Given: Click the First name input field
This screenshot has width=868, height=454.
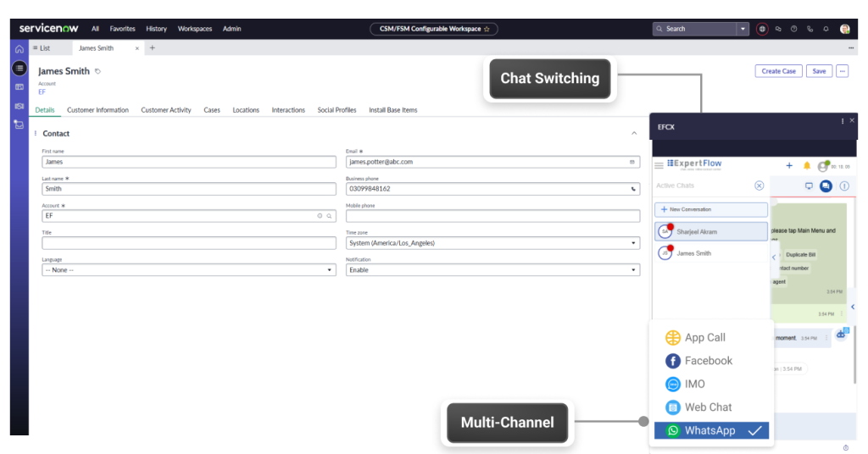Looking at the screenshot, I should (x=188, y=162).
